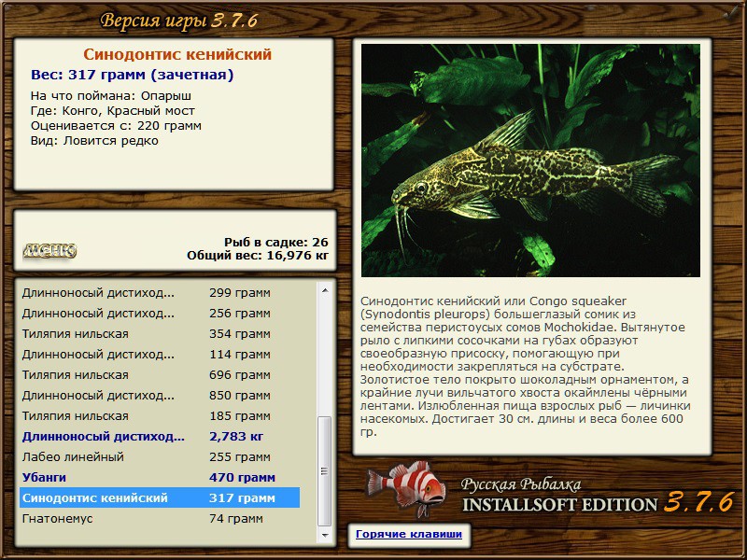
Task: Open the Меню button
Action: pyautogui.click(x=49, y=250)
